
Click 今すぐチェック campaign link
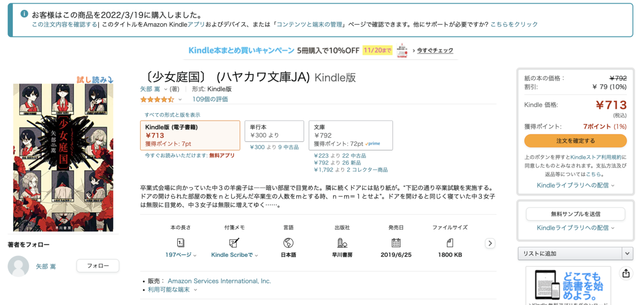435,50
